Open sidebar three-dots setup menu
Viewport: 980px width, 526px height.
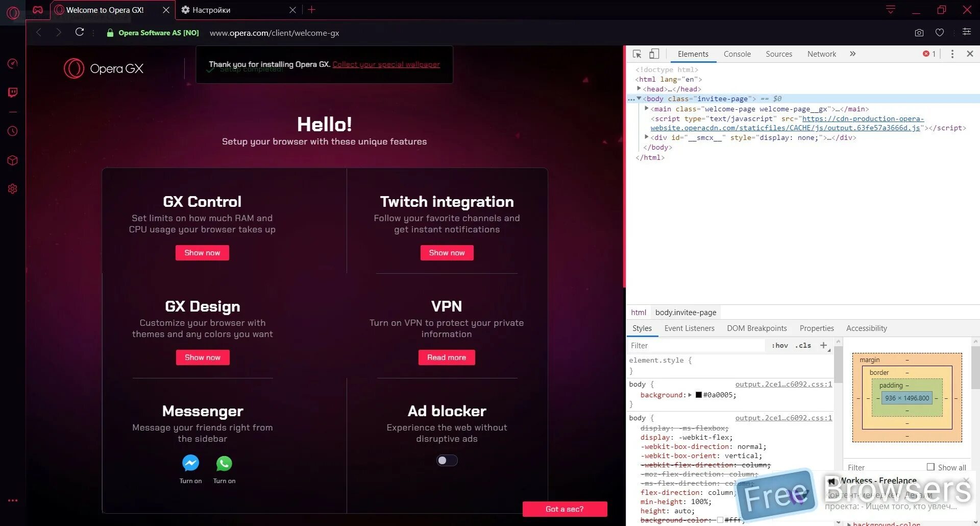tap(13, 500)
